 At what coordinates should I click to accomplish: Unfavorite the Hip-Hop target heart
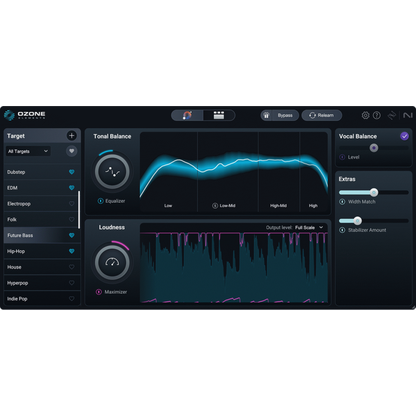tap(71, 251)
